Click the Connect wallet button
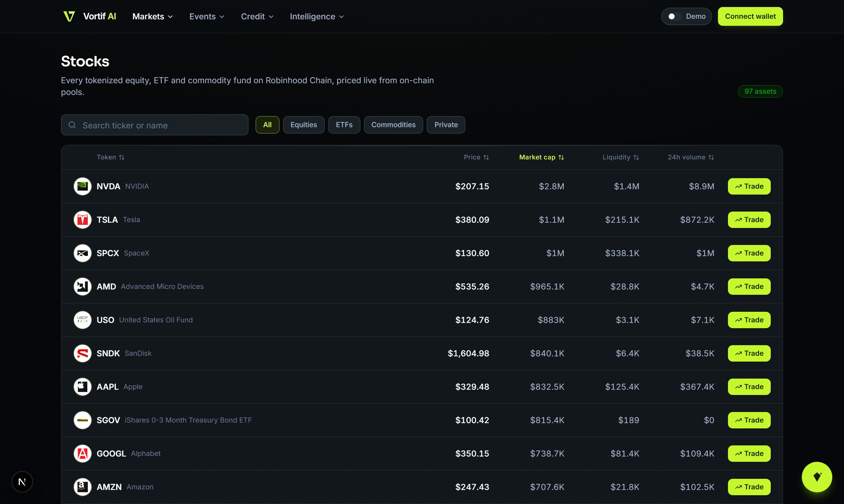 click(x=750, y=16)
